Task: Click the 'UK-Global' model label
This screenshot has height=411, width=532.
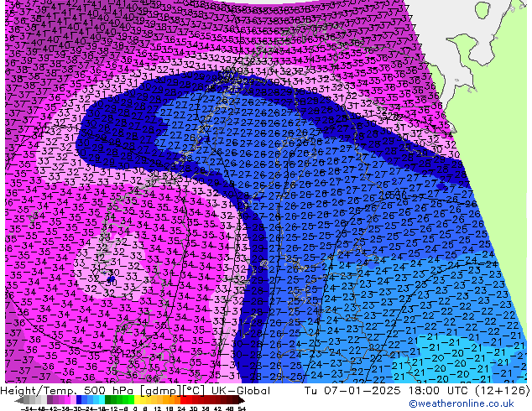Action: pos(241,391)
